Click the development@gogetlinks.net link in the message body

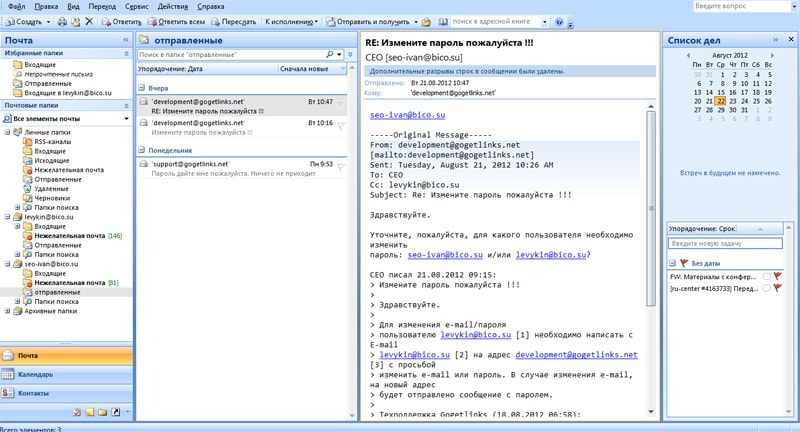click(x=576, y=354)
